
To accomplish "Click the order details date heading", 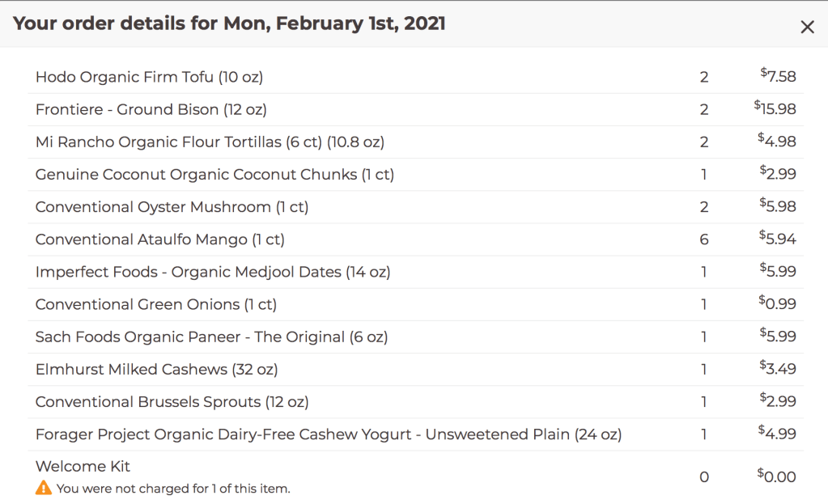I will [x=229, y=23].
